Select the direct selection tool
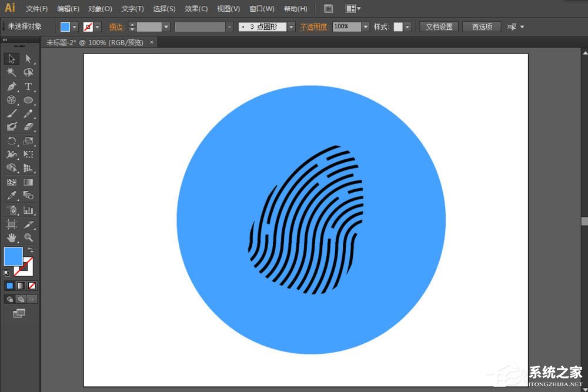 [x=28, y=59]
